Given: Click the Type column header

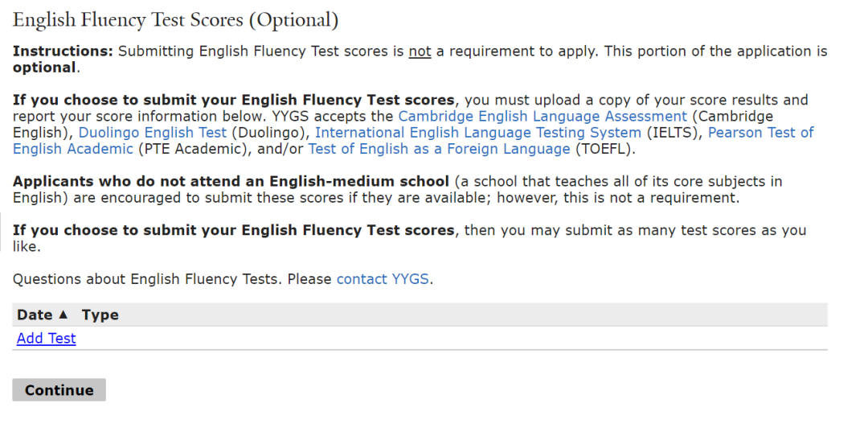Looking at the screenshot, I should click(x=100, y=315).
